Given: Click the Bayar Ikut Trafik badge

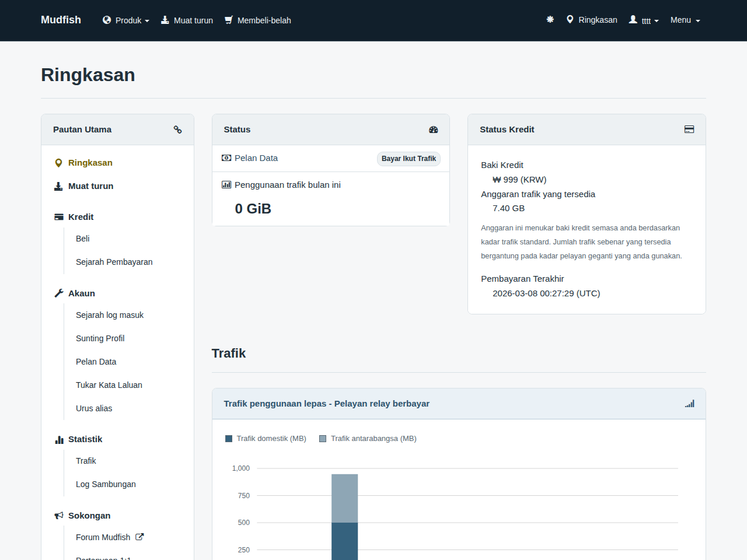Looking at the screenshot, I should [409, 159].
